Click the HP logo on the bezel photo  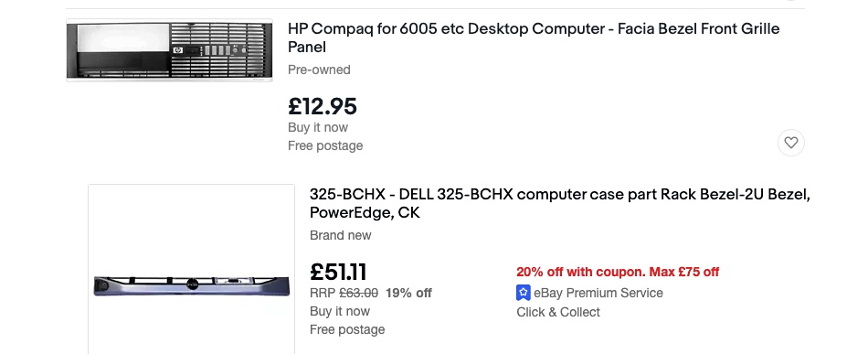(177, 50)
